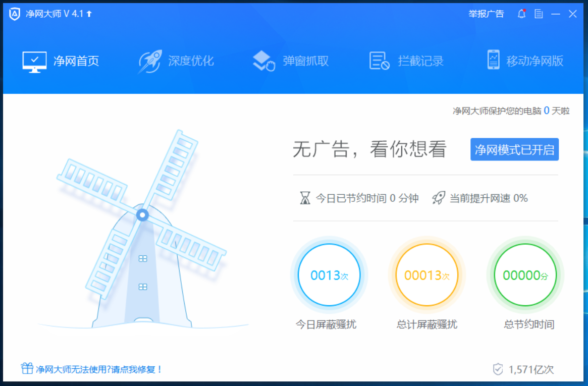Open the 深度优化 tab
The height and width of the screenshot is (386, 588).
pos(176,61)
